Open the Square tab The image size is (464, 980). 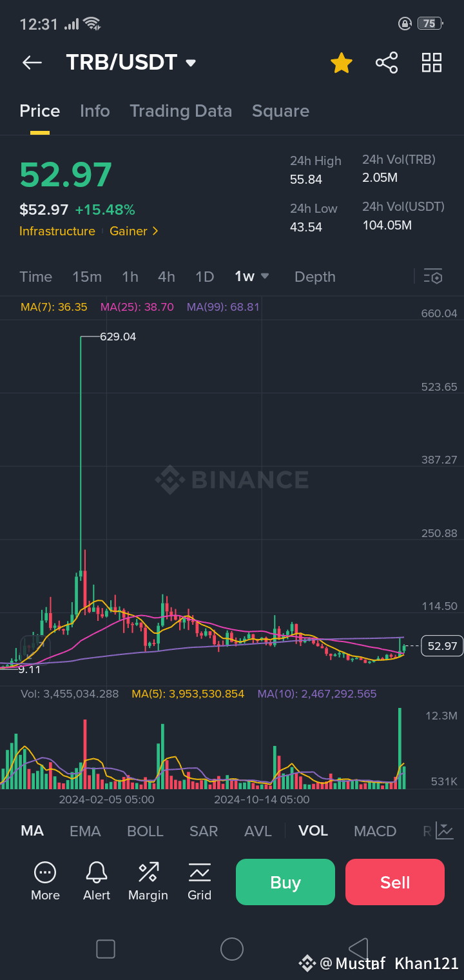280,111
